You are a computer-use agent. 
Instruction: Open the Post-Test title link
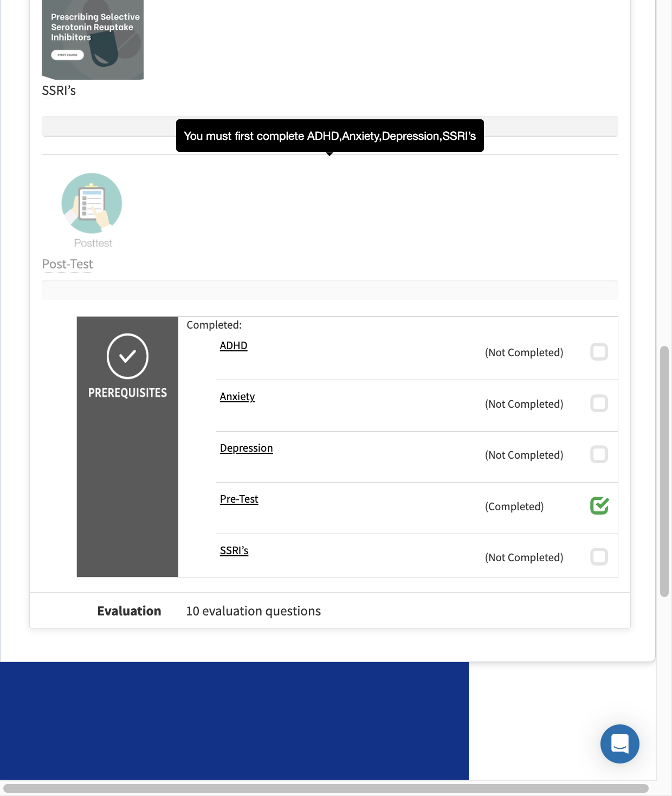[68, 264]
